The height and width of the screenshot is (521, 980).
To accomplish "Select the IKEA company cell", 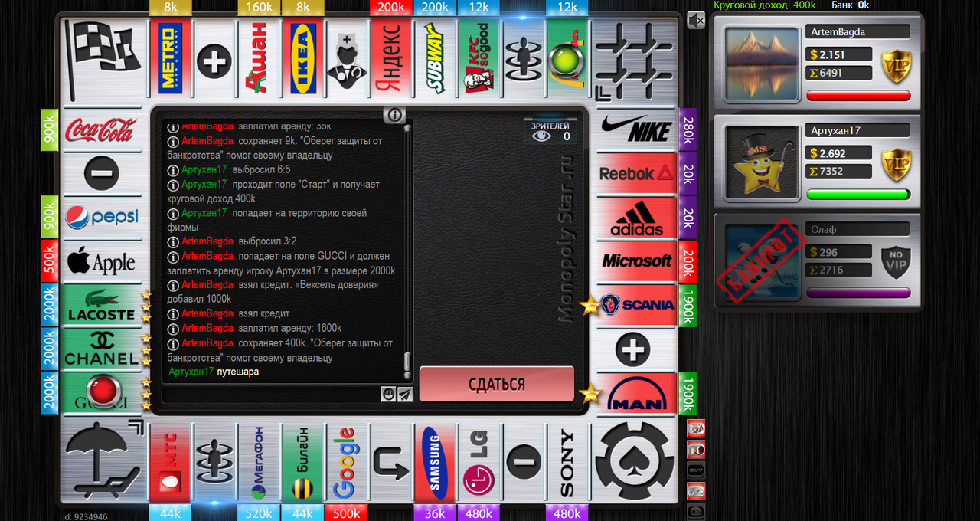I will [x=303, y=57].
